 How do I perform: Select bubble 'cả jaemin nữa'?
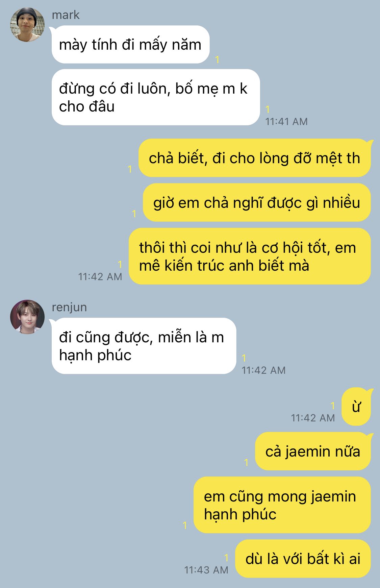[313, 451]
